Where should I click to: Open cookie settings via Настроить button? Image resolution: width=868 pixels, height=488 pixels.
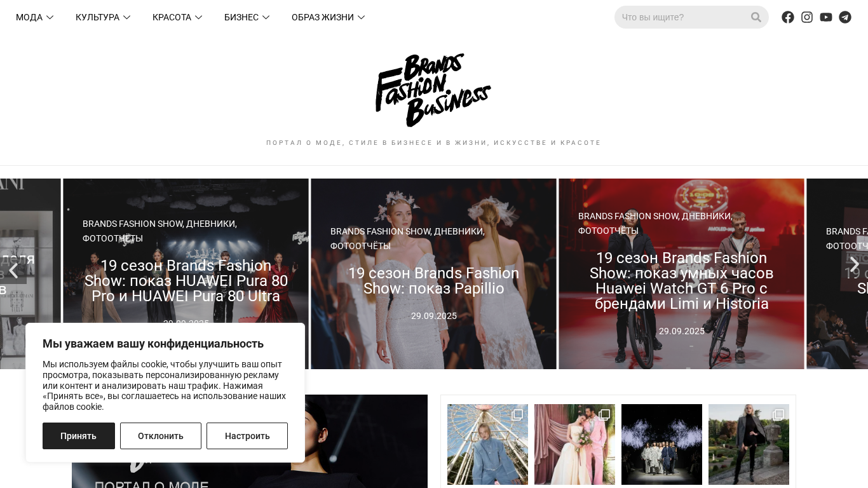[x=247, y=436]
